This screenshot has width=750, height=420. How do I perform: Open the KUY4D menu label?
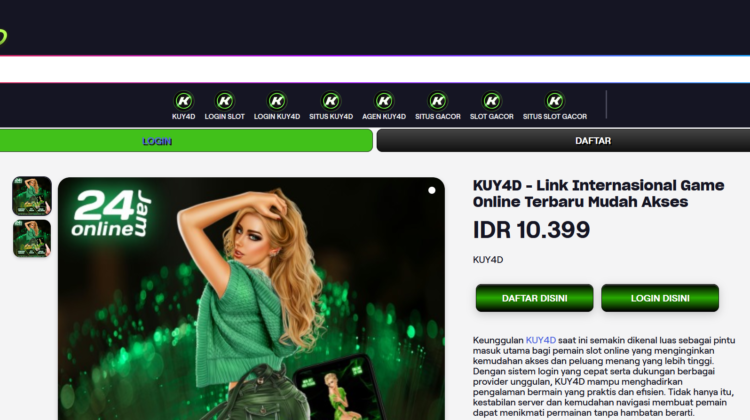point(184,117)
